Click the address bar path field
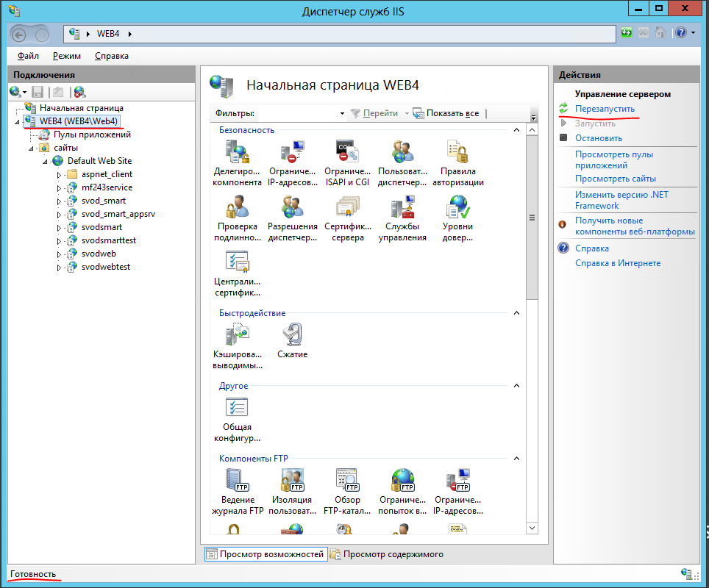The width and height of the screenshot is (709, 588). [340, 34]
